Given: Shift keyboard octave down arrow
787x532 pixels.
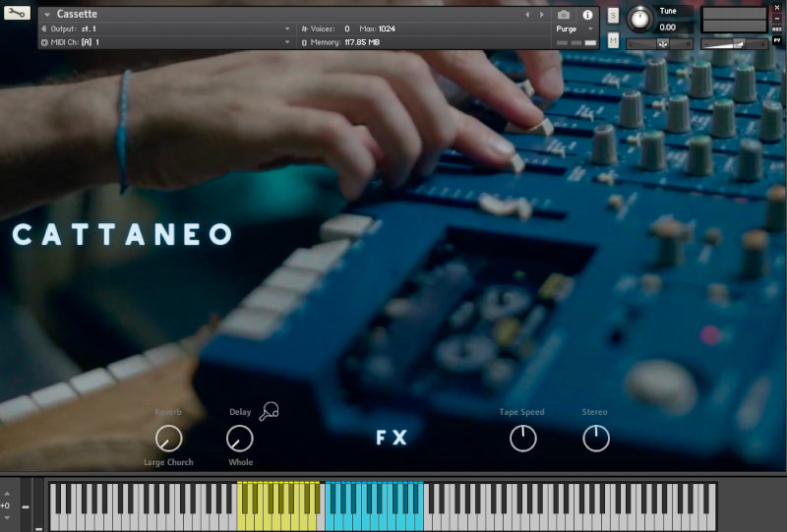Looking at the screenshot, I should 7,517.
